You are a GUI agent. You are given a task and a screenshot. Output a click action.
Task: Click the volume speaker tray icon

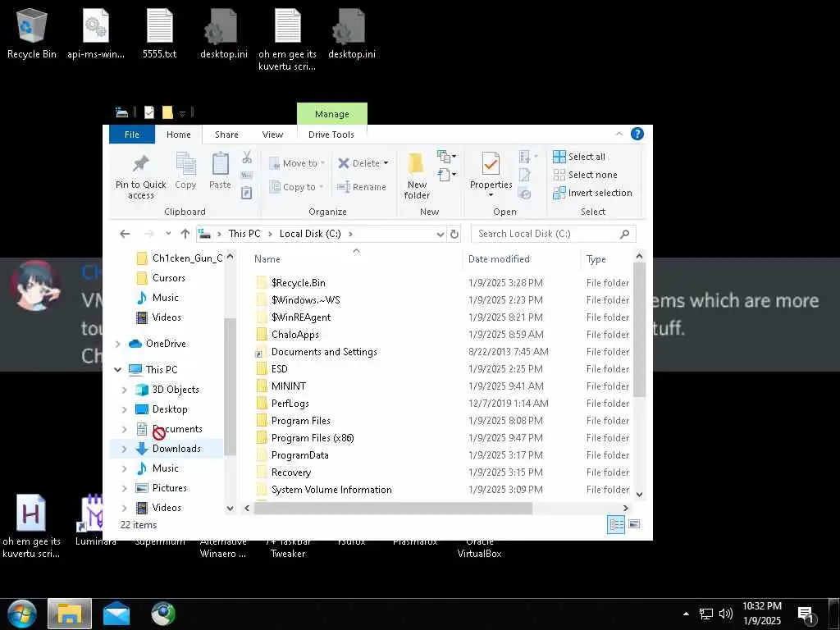726,614
